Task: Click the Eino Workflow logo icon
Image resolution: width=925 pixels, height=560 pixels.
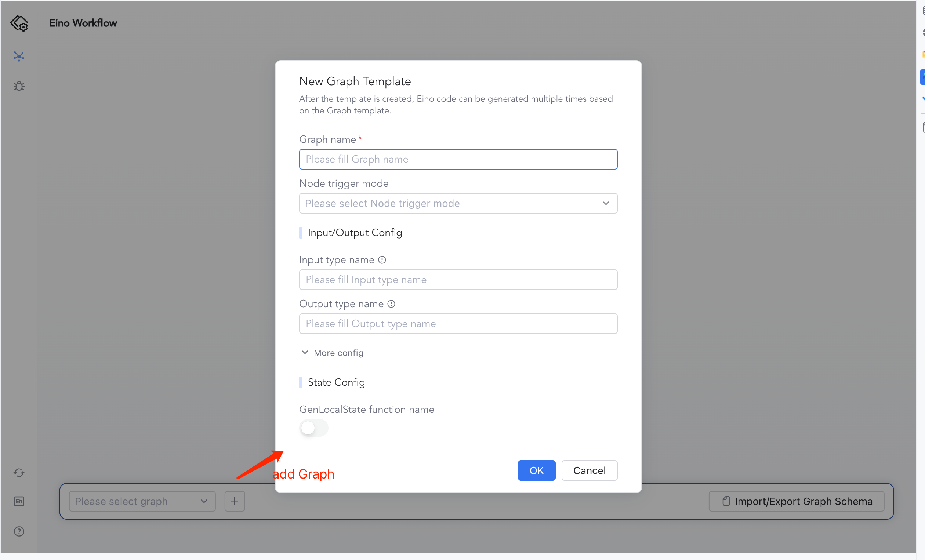Action: coord(19,23)
